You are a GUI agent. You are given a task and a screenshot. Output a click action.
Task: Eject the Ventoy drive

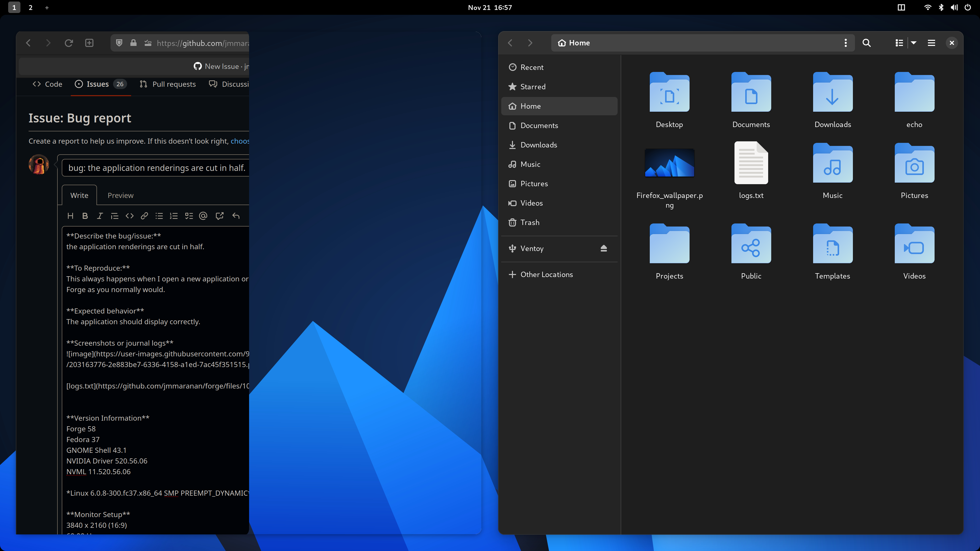(x=604, y=248)
